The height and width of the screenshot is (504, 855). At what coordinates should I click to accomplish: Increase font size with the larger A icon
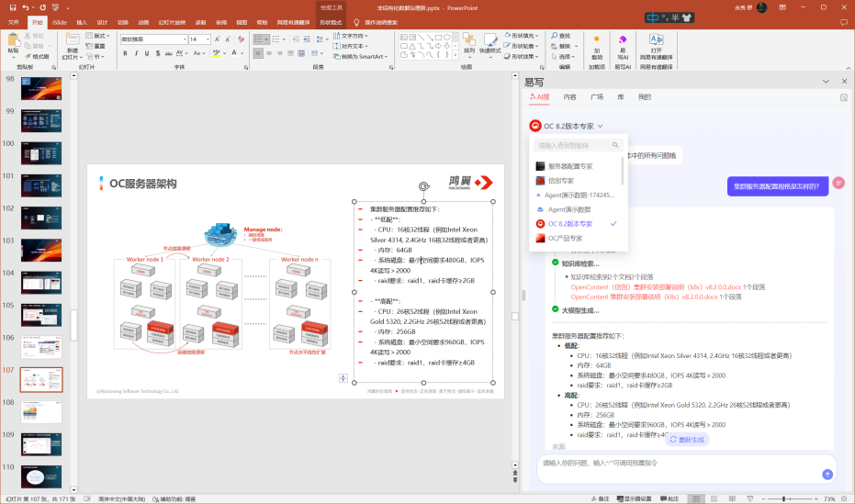coord(218,39)
